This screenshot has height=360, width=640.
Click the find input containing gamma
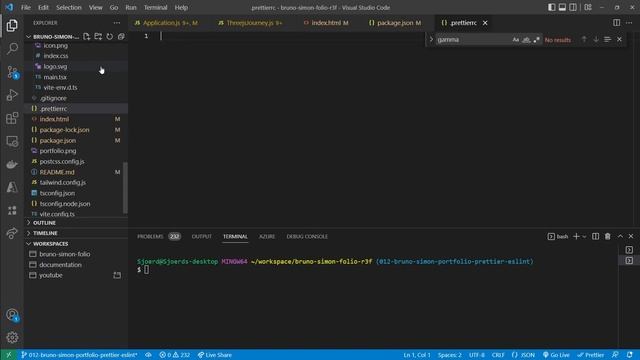[473, 40]
